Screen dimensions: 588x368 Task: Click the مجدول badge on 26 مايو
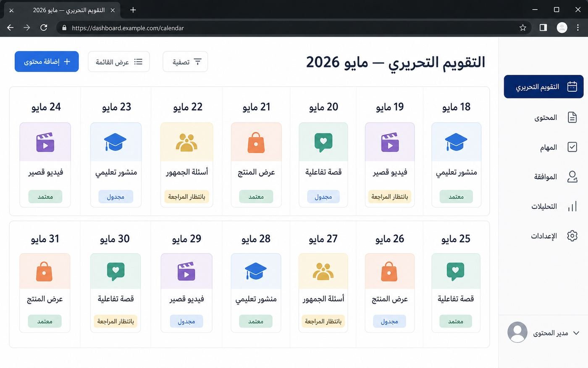coord(389,321)
